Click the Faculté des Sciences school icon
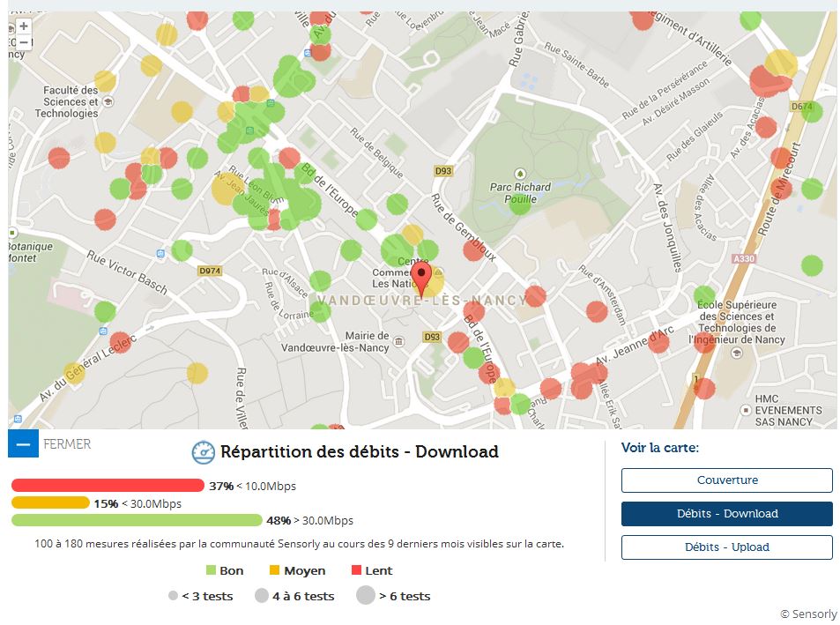Viewport: 840px width, 625px height. click(x=108, y=101)
